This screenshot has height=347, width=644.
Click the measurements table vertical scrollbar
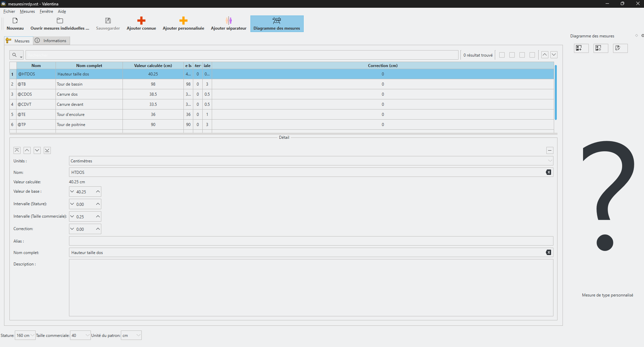(x=555, y=93)
